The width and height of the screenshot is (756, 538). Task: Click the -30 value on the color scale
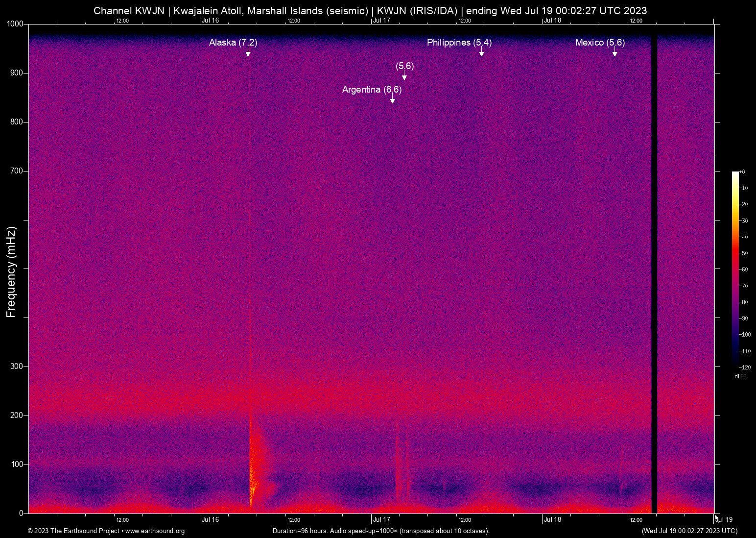(x=743, y=221)
